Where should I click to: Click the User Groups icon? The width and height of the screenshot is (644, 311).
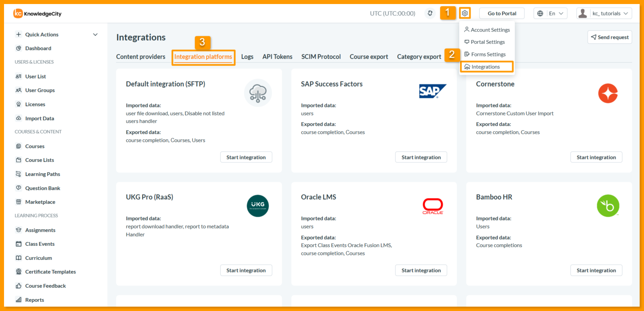[18, 90]
